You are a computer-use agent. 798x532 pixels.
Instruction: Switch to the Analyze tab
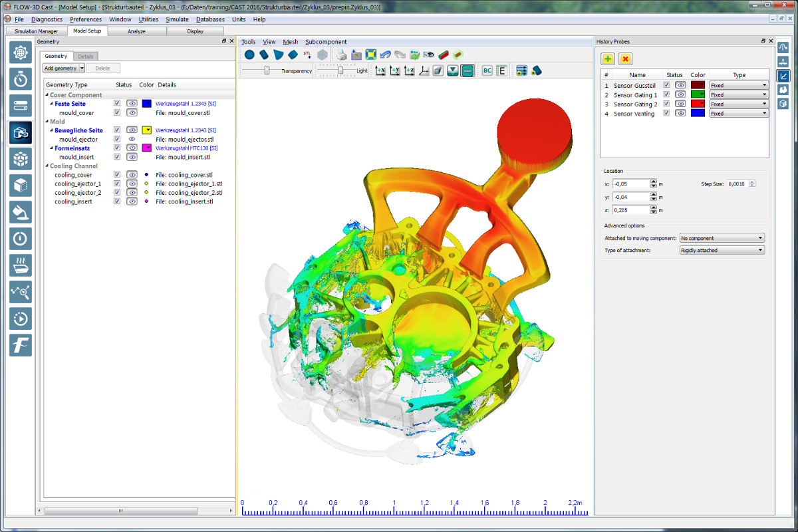tap(136, 31)
